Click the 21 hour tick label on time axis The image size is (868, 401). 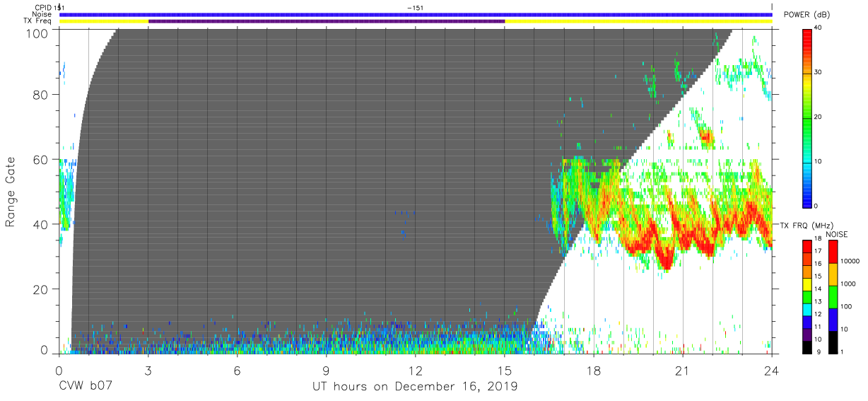point(682,370)
